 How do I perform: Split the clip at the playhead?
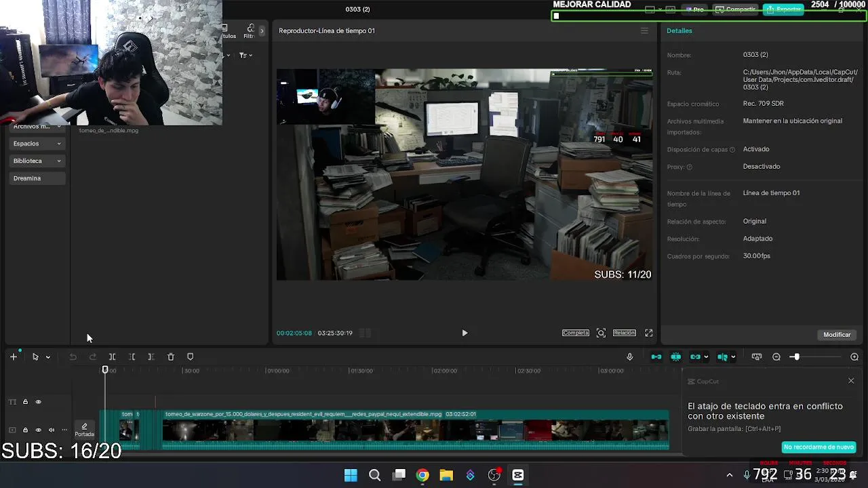click(x=113, y=357)
